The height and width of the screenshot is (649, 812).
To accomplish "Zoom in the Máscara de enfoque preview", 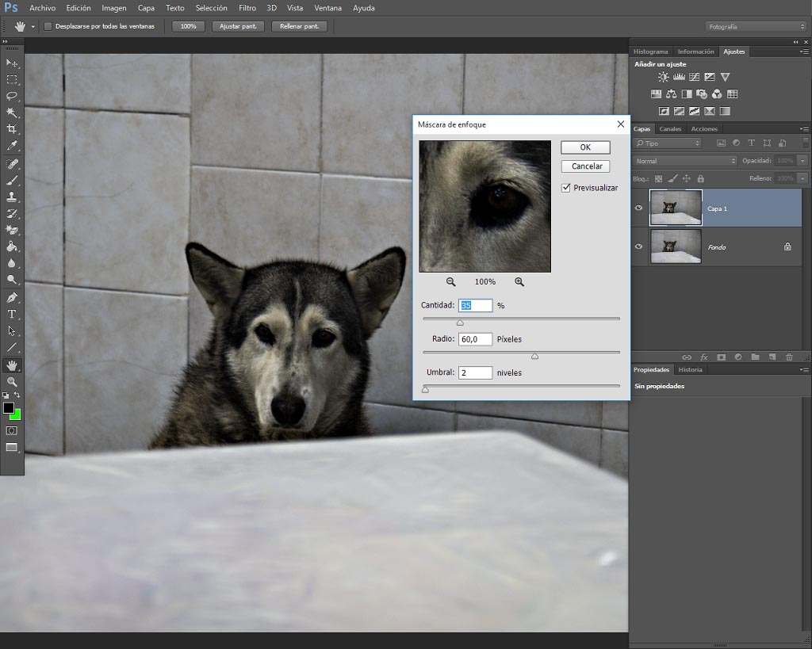I will click(519, 282).
